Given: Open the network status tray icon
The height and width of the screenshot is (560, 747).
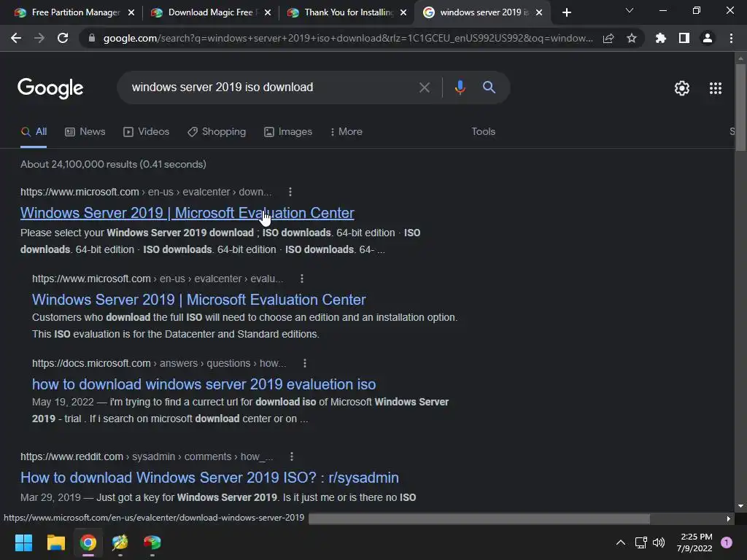Looking at the screenshot, I should [640, 542].
